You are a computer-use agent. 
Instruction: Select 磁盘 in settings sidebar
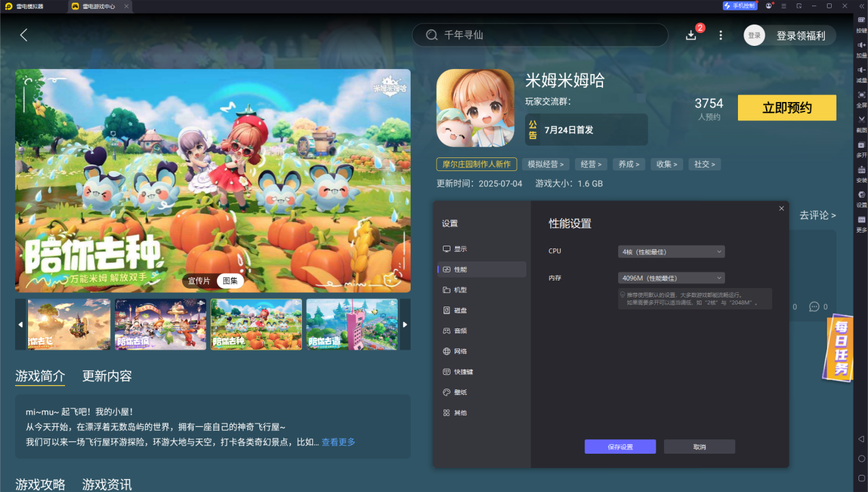[x=482, y=311]
